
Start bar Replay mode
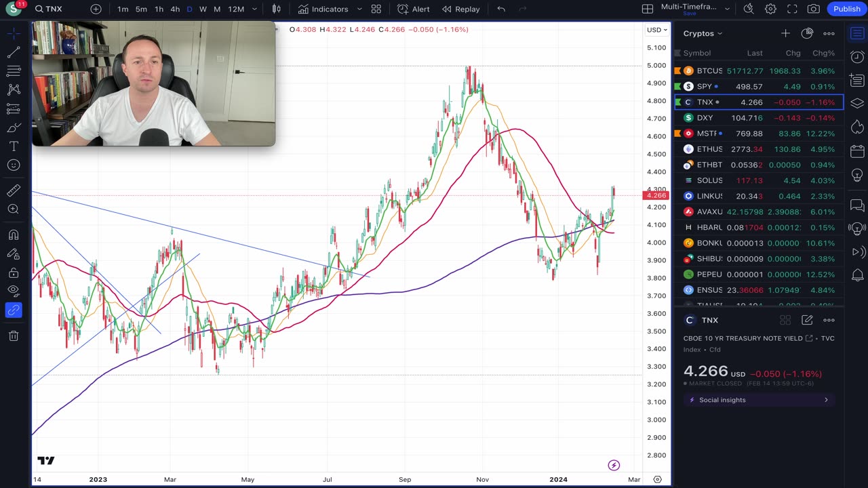click(x=461, y=9)
